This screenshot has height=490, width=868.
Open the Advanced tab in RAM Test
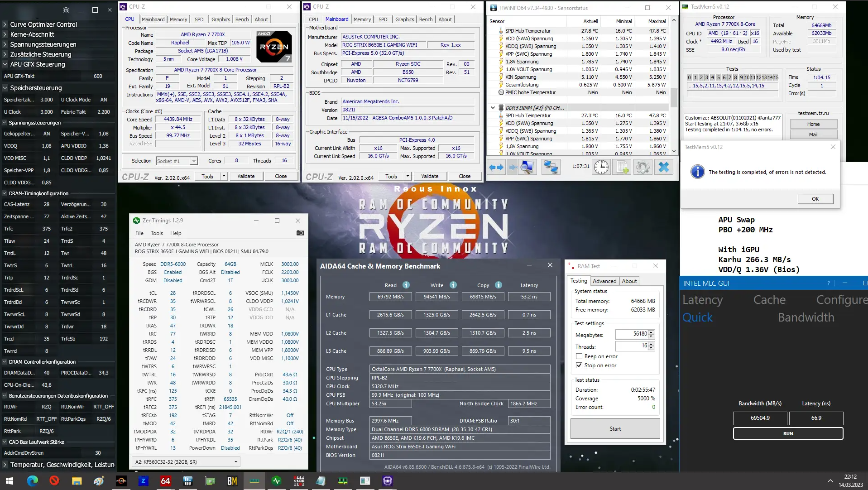coord(604,281)
